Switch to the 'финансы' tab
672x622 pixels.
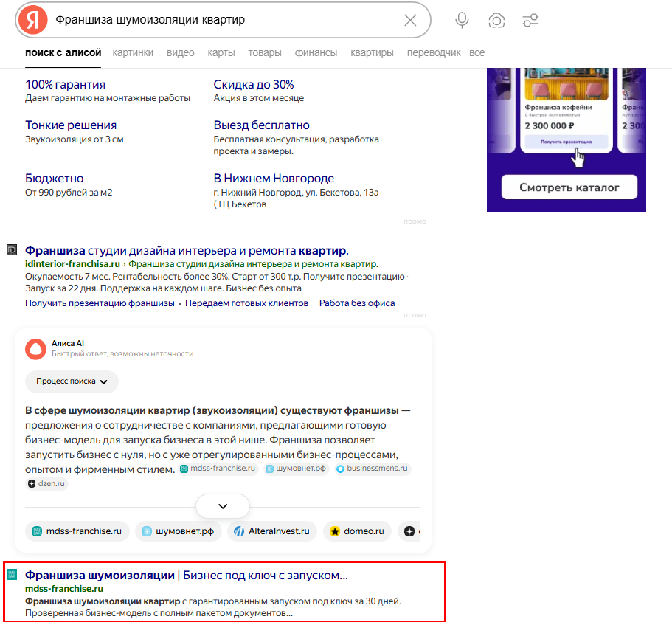pos(316,52)
